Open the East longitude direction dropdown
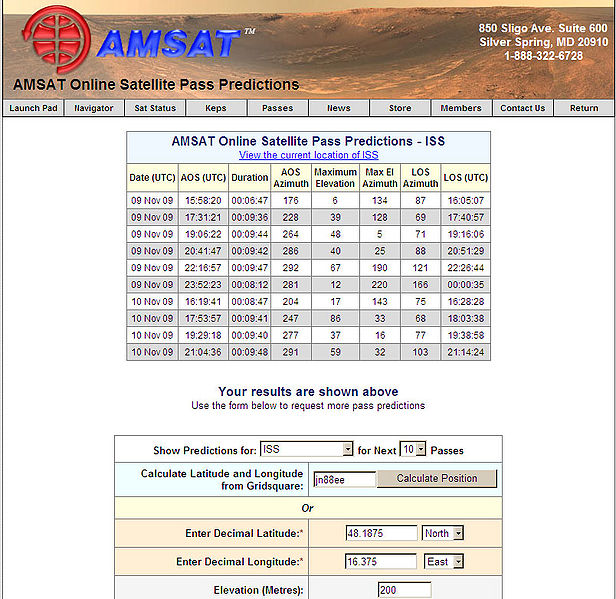This screenshot has width=616, height=599. tap(444, 561)
